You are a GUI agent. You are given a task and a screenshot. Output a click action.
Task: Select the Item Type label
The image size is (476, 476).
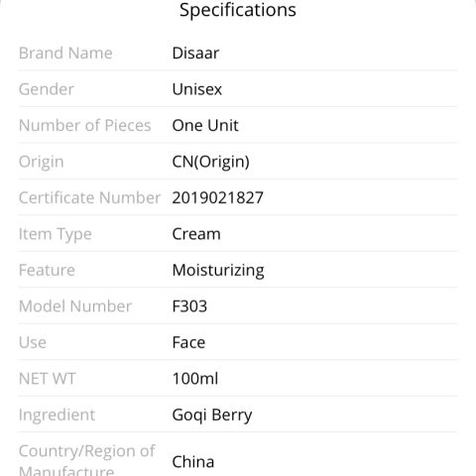pyautogui.click(x=56, y=234)
